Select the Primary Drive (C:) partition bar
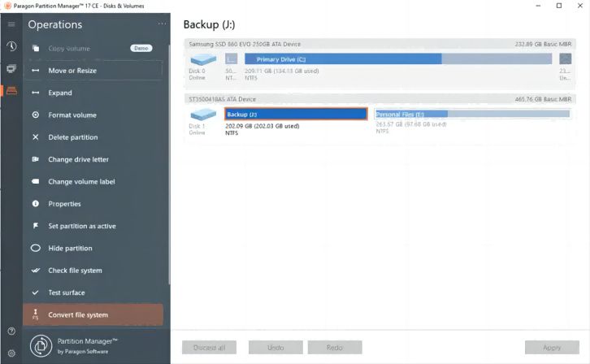 tap(398, 59)
